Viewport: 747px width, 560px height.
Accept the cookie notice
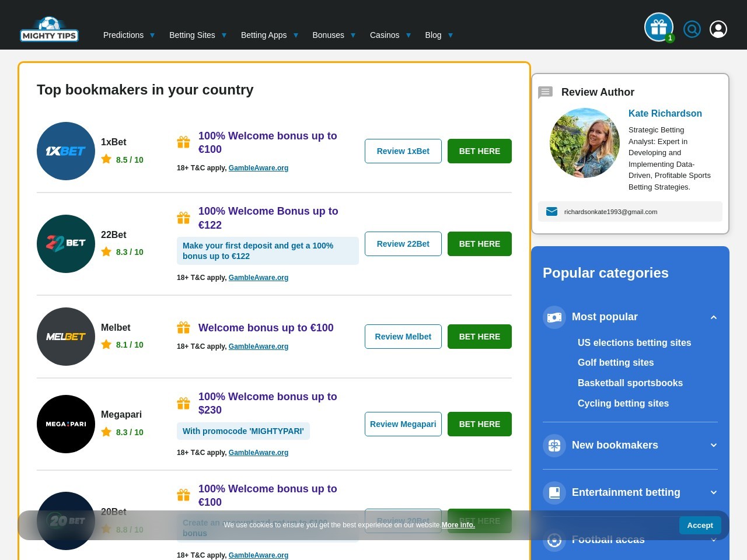point(700,525)
